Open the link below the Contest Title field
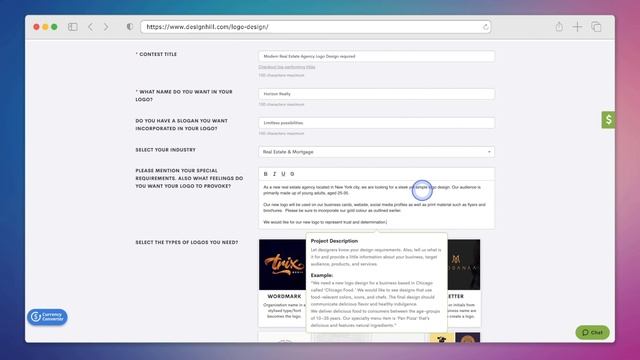This screenshot has height=360, width=640. click(287, 67)
